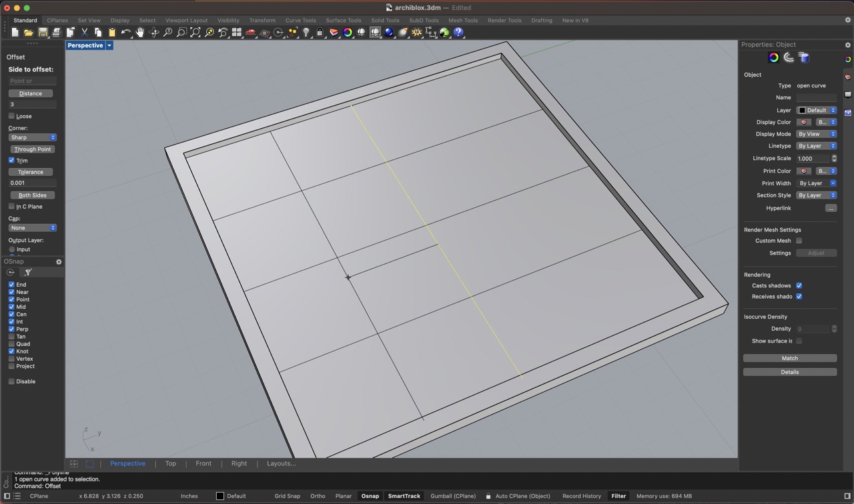Image resolution: width=854 pixels, height=504 pixels.
Task: Open Help with the question mark icon
Action: click(x=458, y=32)
